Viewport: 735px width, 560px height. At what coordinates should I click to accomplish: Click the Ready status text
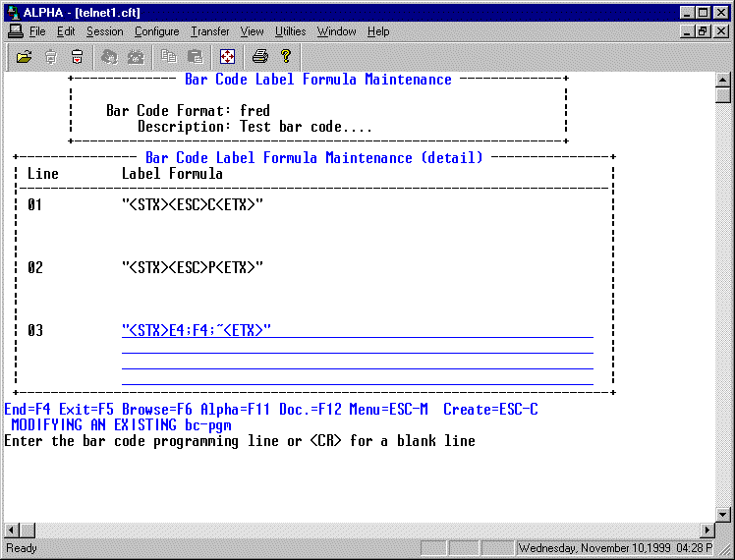tap(22, 548)
